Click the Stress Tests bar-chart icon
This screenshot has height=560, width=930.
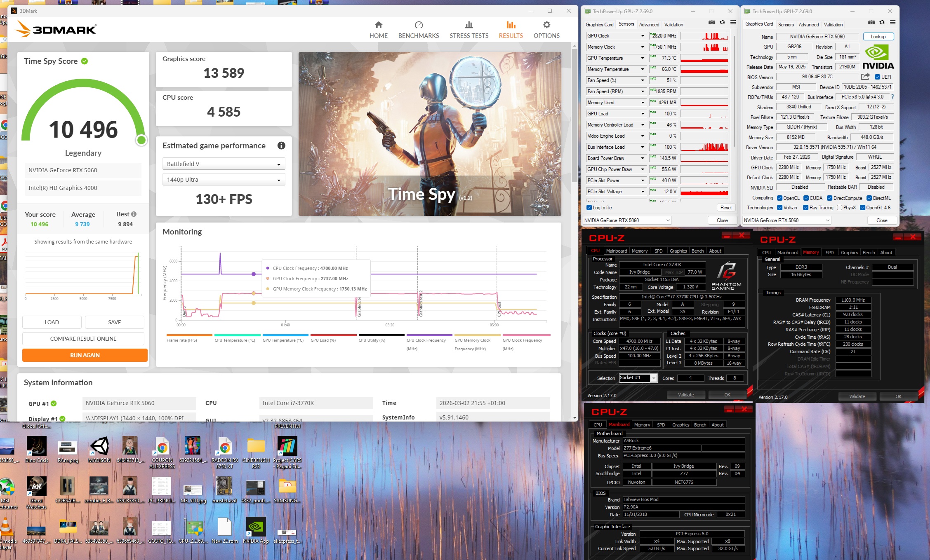469,25
